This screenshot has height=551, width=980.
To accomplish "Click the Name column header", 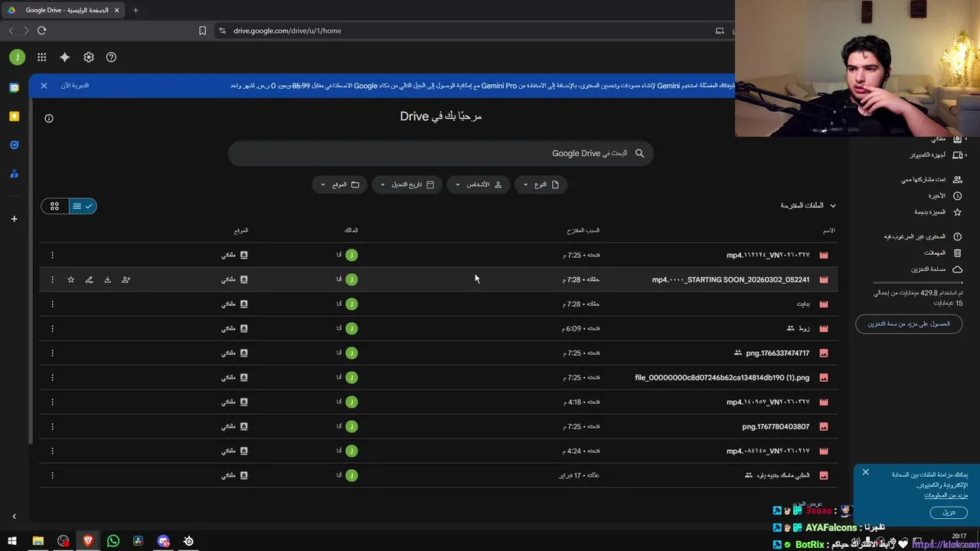I will pyautogui.click(x=828, y=230).
